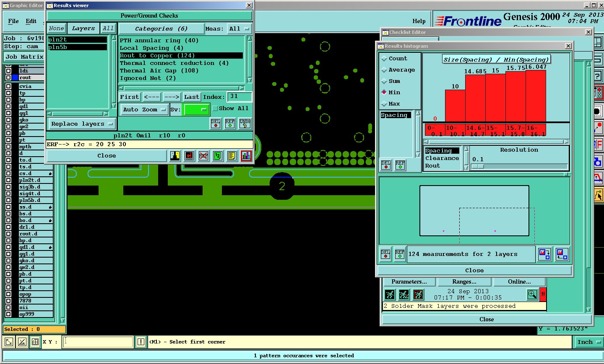Open the Auto Zoom dropdown
The image size is (604, 364).
click(x=144, y=109)
